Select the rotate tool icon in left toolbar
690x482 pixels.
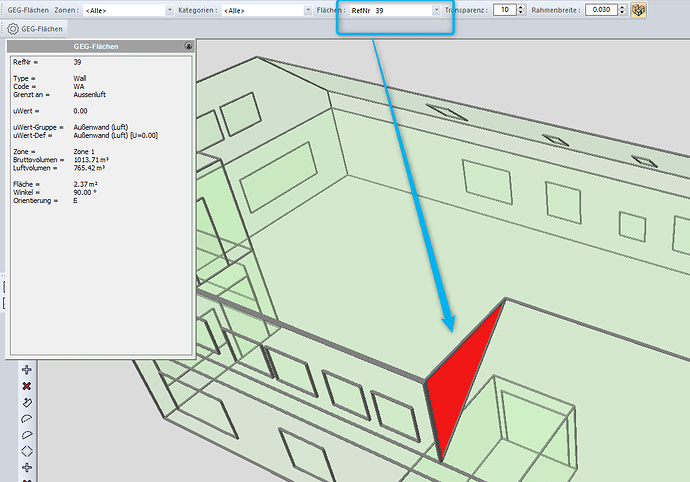click(27, 402)
